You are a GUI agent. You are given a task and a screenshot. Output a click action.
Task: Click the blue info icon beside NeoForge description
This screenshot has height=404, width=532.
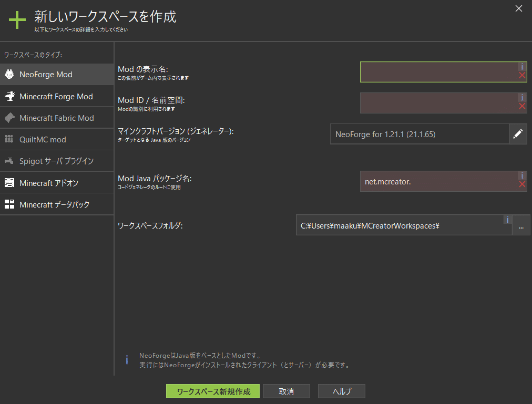tap(127, 360)
